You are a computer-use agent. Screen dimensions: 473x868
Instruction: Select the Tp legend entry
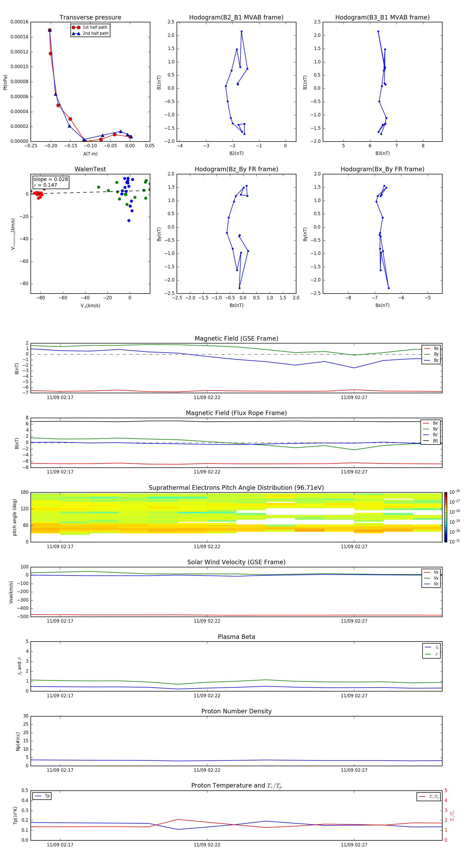[42, 796]
